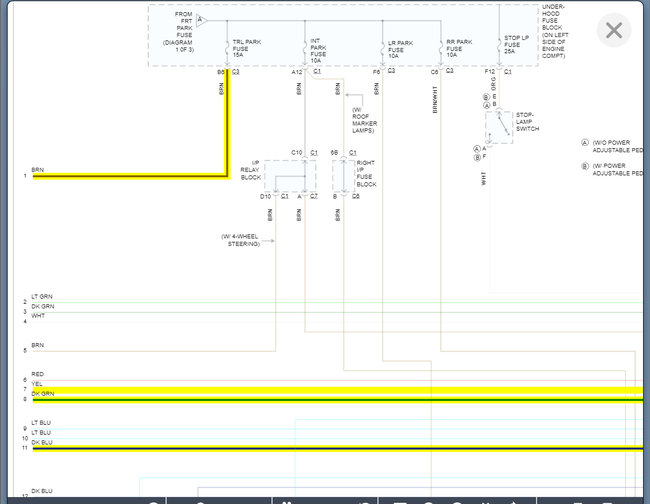650x504 pixels.
Task: Click the 'LT BLU' wire 9 label
Action: 41,422
